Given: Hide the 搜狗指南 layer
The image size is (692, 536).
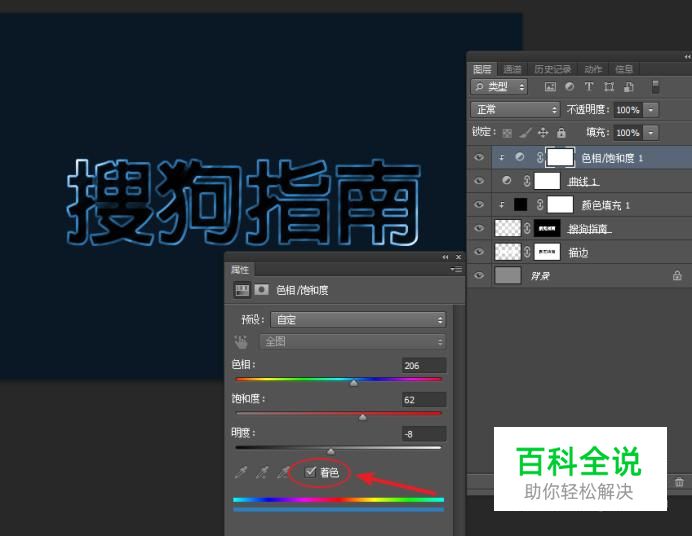Looking at the screenshot, I should pos(479,228).
